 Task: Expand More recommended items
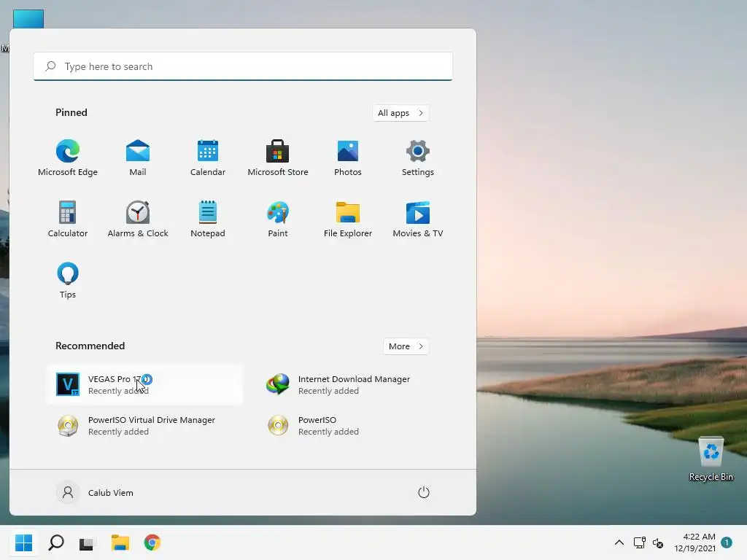click(x=406, y=346)
